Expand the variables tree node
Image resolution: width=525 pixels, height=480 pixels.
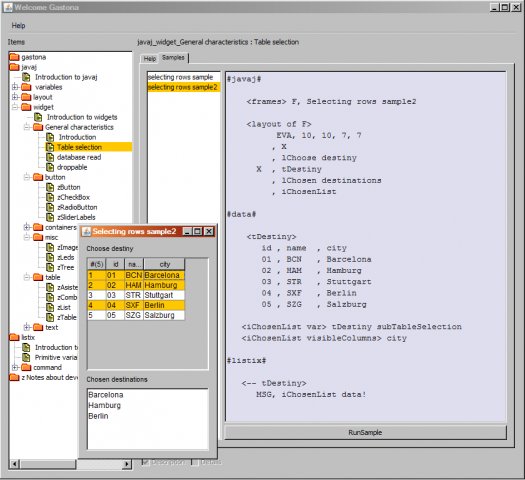[x=15, y=87]
